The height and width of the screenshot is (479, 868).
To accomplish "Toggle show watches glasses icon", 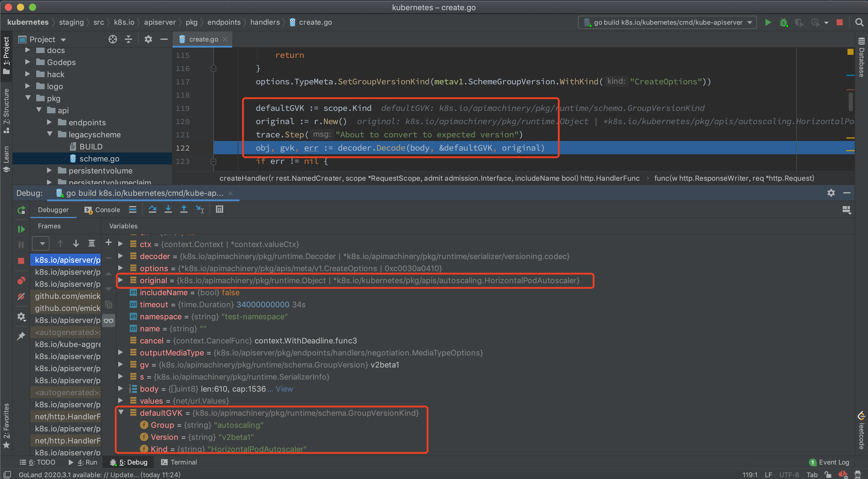I will click(109, 321).
